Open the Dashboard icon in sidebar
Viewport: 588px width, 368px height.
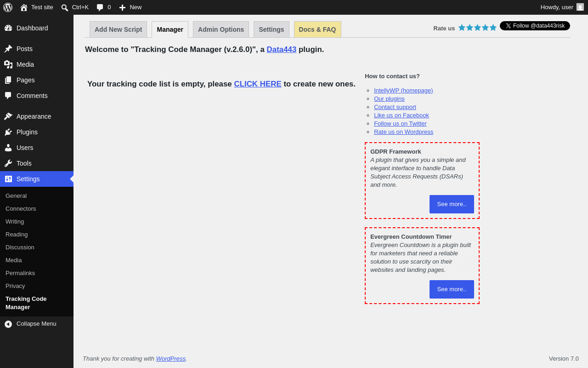8,28
